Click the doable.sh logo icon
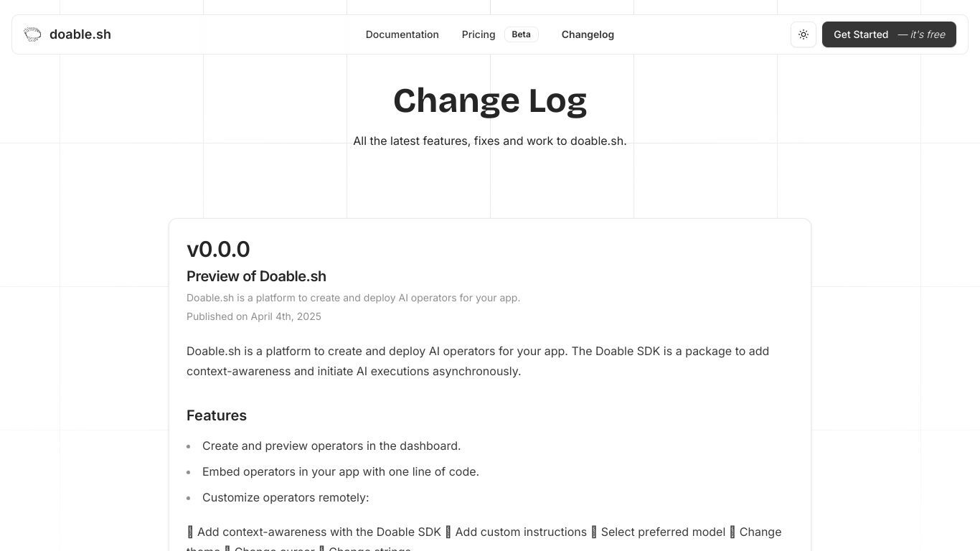Image resolution: width=980 pixels, height=551 pixels. (32, 34)
